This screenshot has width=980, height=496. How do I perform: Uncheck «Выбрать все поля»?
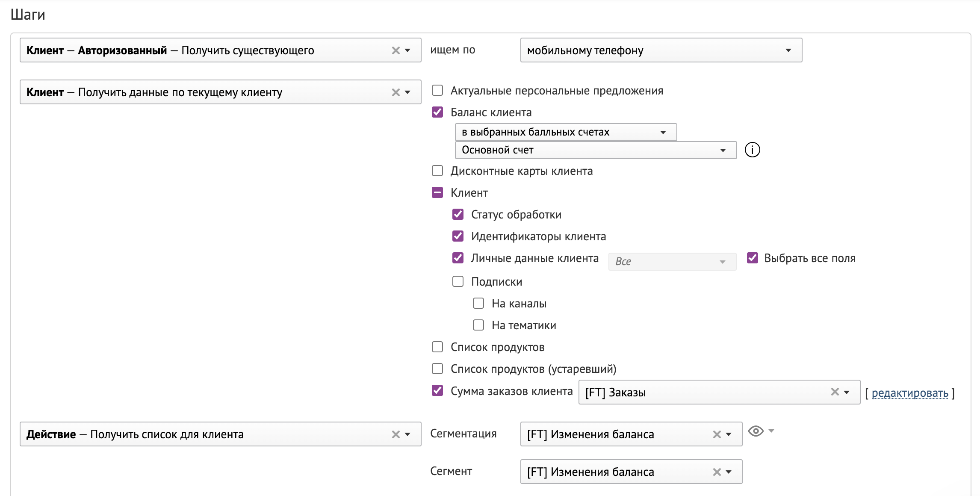click(752, 258)
